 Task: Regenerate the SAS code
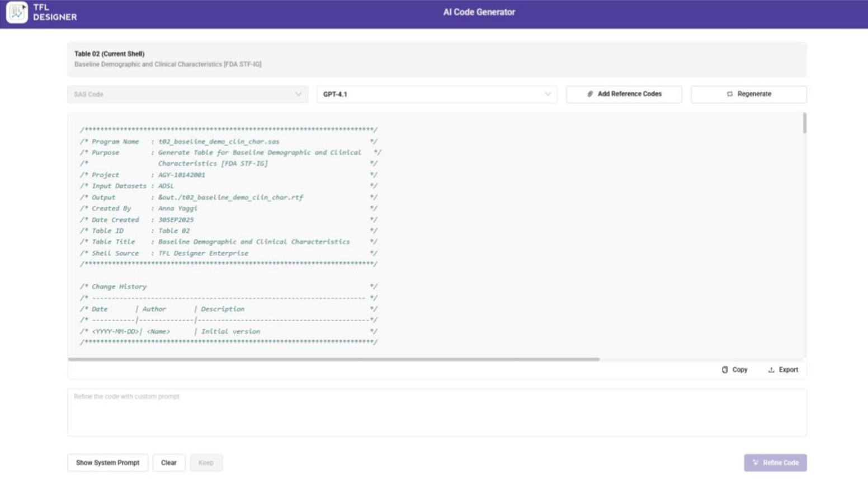coord(749,94)
